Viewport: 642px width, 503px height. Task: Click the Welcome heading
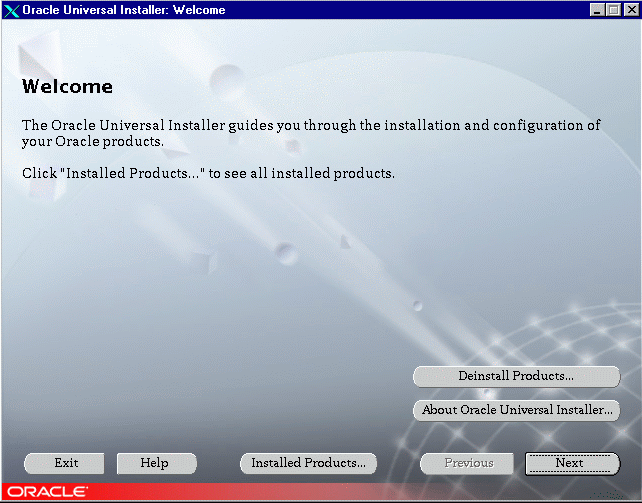point(67,87)
